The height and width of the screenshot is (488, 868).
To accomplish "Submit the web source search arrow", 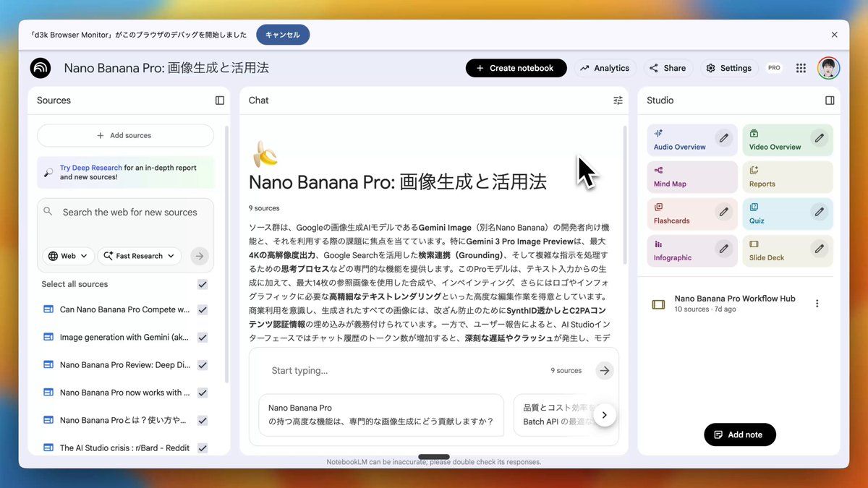I will [x=200, y=256].
